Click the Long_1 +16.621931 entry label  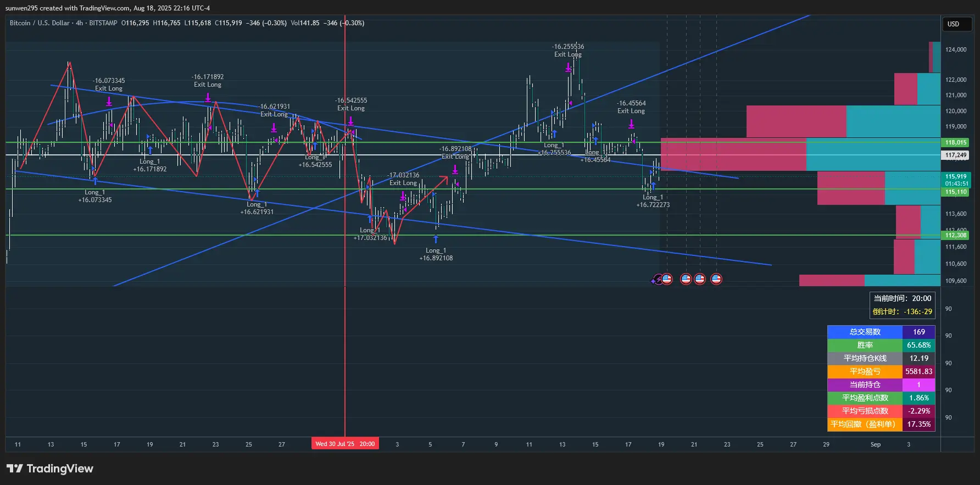tap(257, 208)
